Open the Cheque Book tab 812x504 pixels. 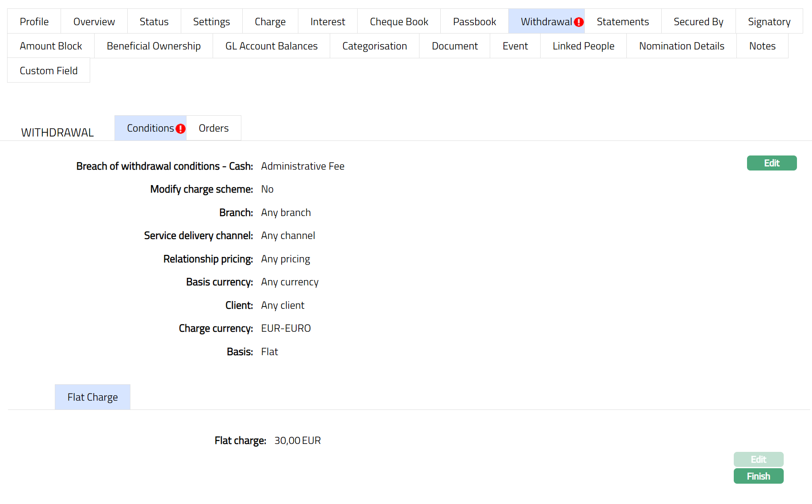(399, 22)
